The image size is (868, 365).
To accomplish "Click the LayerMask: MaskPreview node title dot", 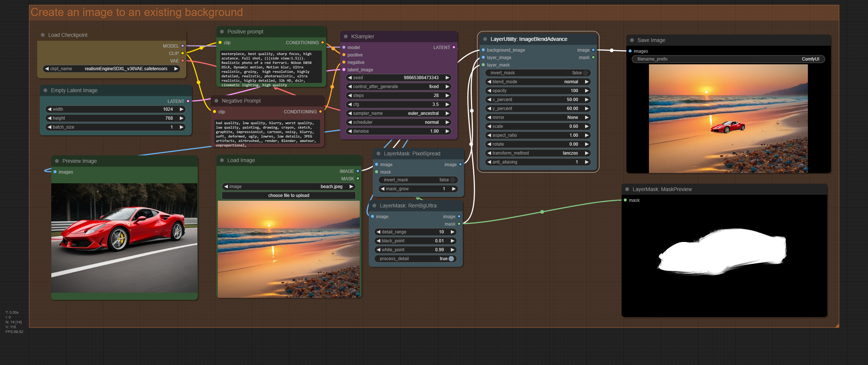I will point(627,189).
